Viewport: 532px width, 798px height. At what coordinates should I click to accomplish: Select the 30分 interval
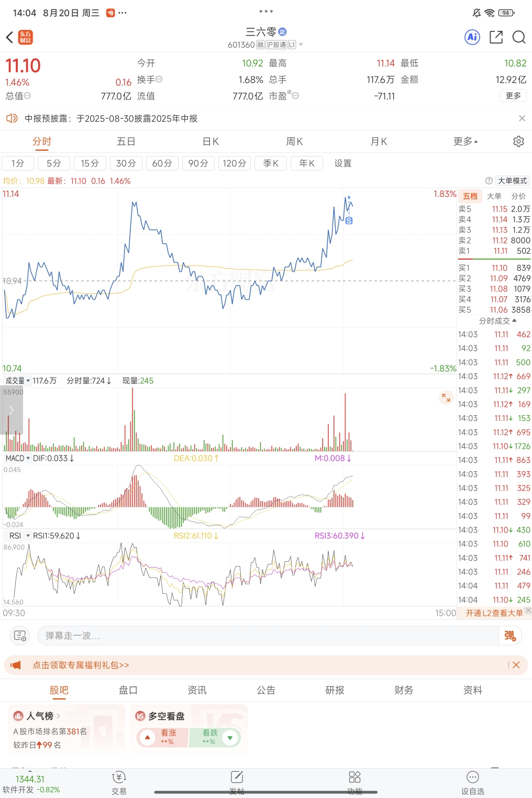click(126, 163)
